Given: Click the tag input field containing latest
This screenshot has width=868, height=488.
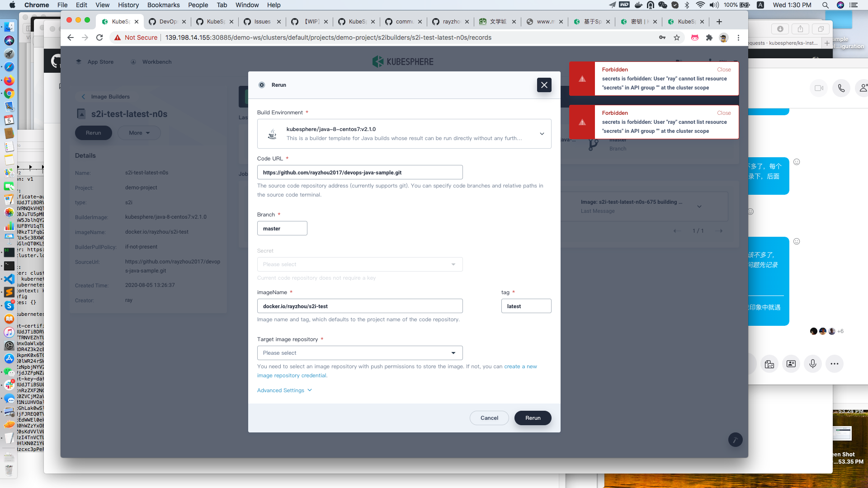Looking at the screenshot, I should coord(526,306).
